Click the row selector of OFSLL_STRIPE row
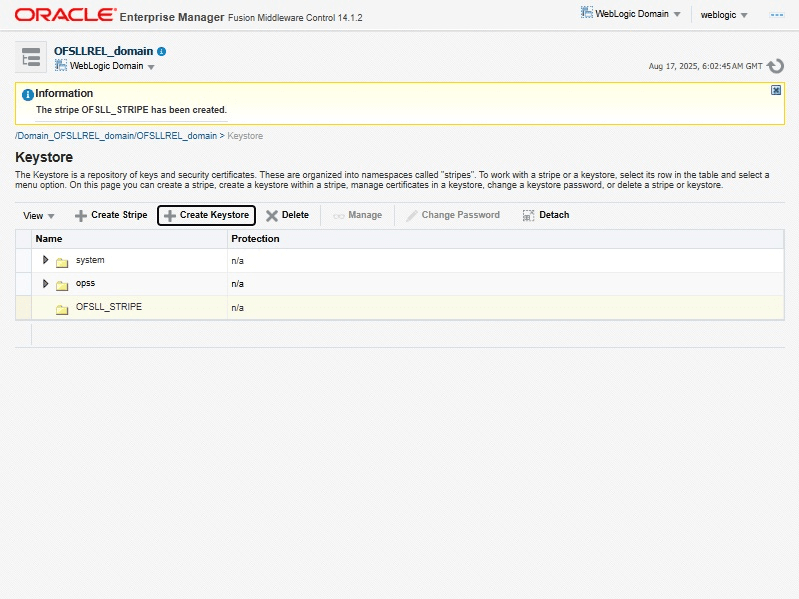The width and height of the screenshot is (799, 599). (x=23, y=308)
